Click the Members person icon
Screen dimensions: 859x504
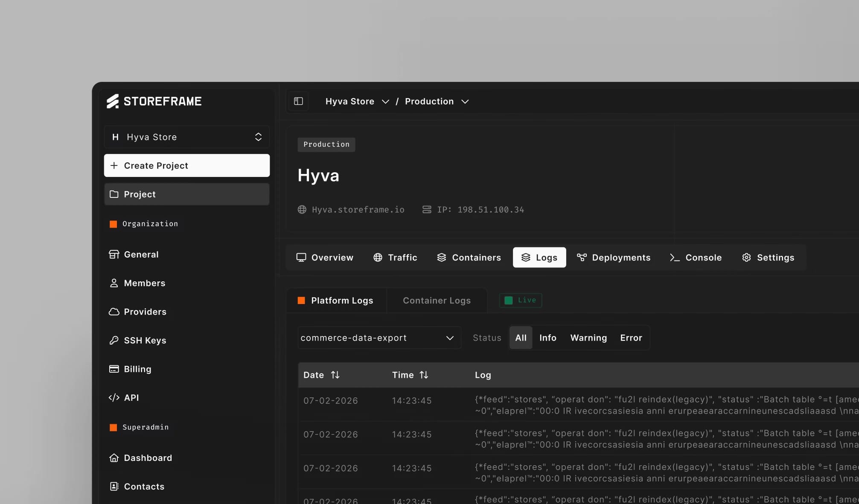[x=114, y=283]
